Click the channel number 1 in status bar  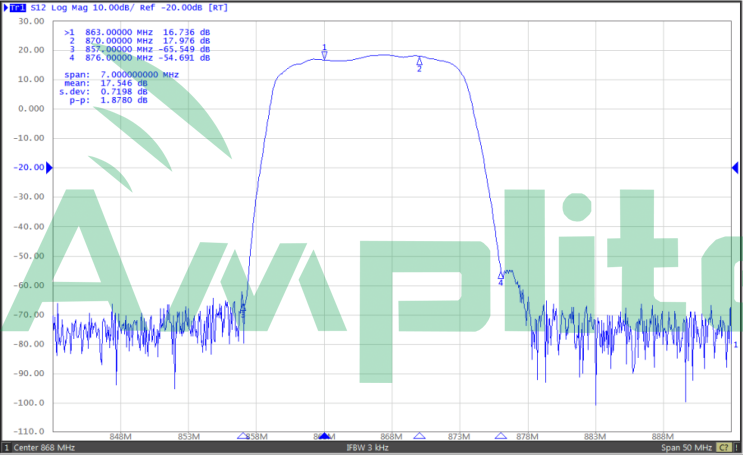tap(7, 447)
